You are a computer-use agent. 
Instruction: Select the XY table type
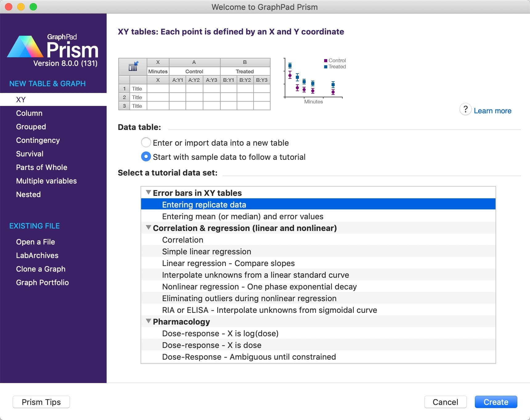[x=53, y=99]
